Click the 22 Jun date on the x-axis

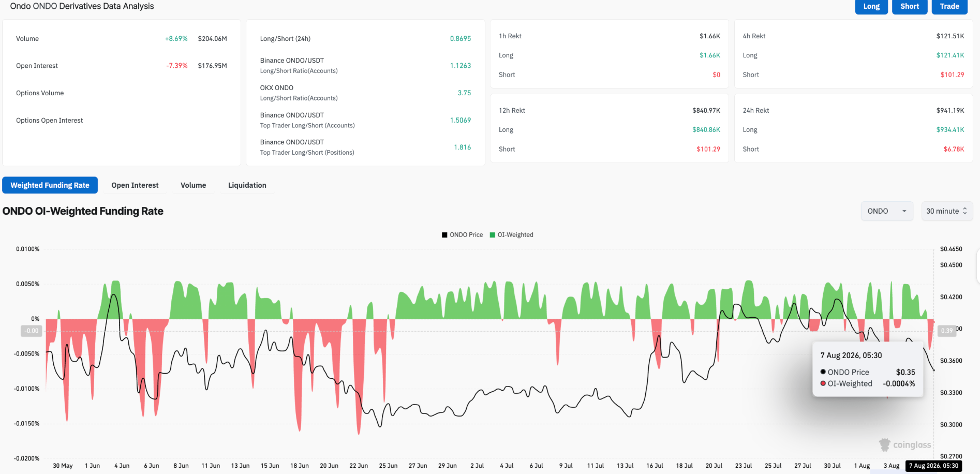coord(359,466)
